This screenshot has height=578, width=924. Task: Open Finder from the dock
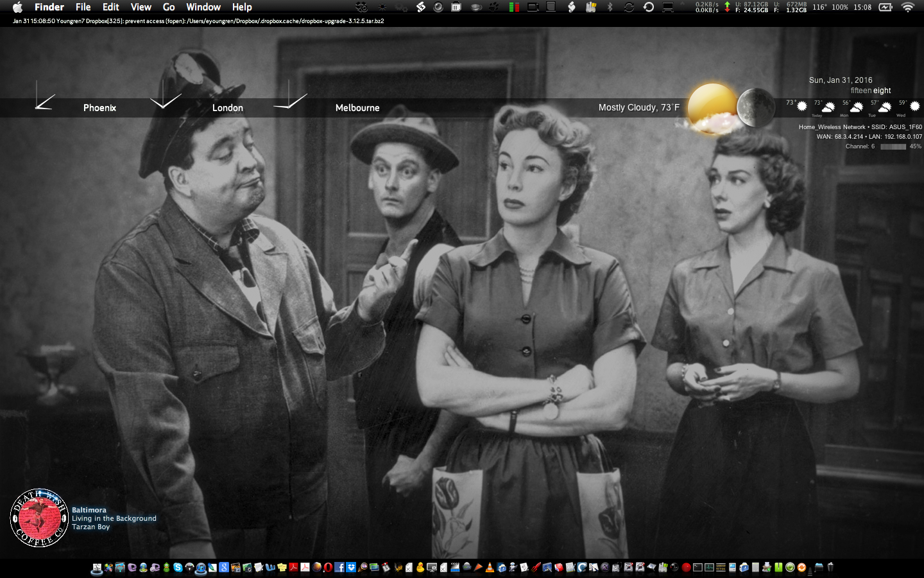click(x=96, y=568)
